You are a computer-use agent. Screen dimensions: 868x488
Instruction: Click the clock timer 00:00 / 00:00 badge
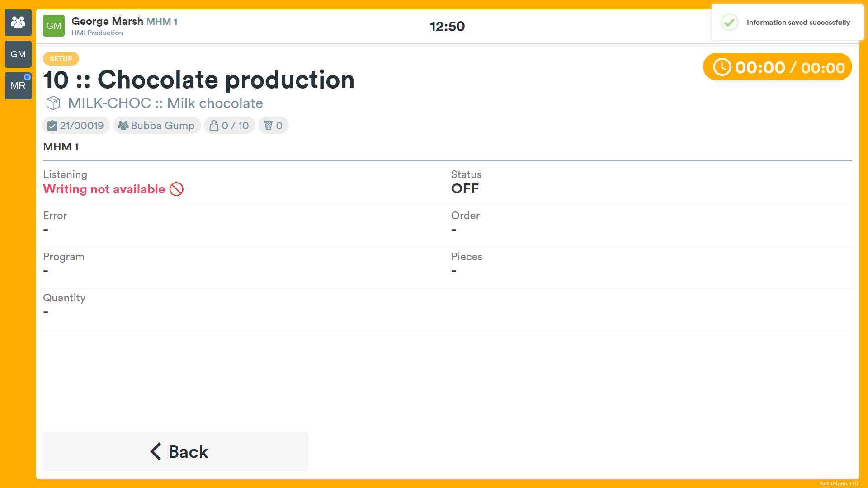pos(778,67)
